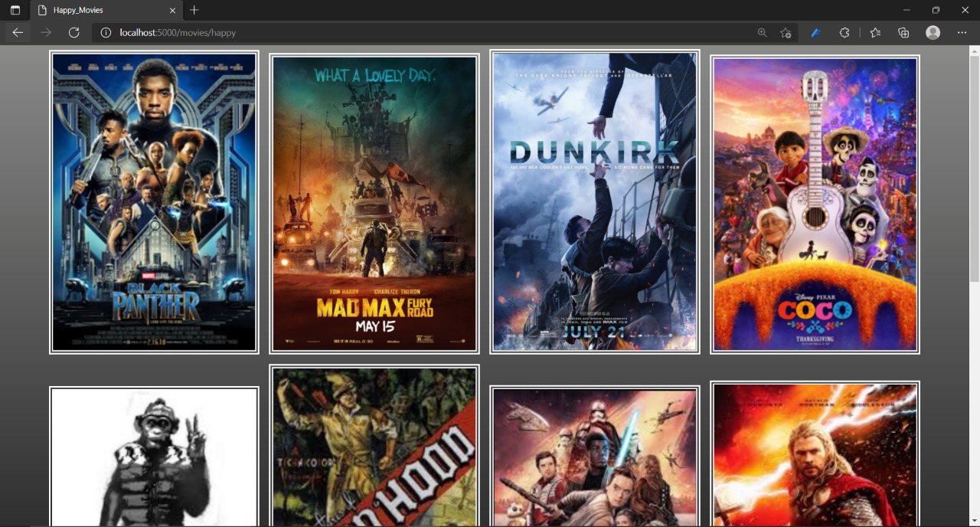Reload the current page
Image resolution: width=980 pixels, height=527 pixels.
coord(73,32)
